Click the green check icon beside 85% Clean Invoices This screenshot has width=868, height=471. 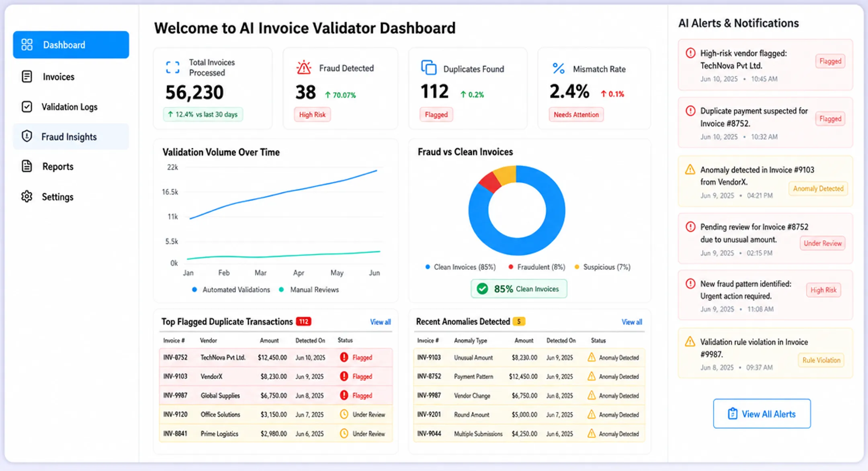point(482,289)
